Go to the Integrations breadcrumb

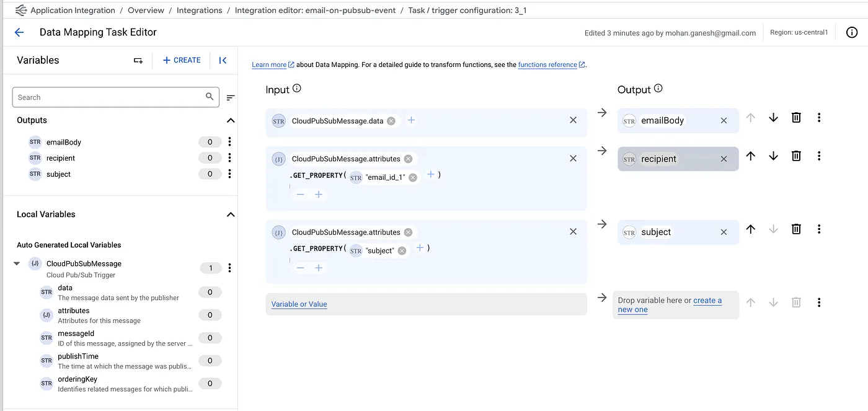click(199, 11)
